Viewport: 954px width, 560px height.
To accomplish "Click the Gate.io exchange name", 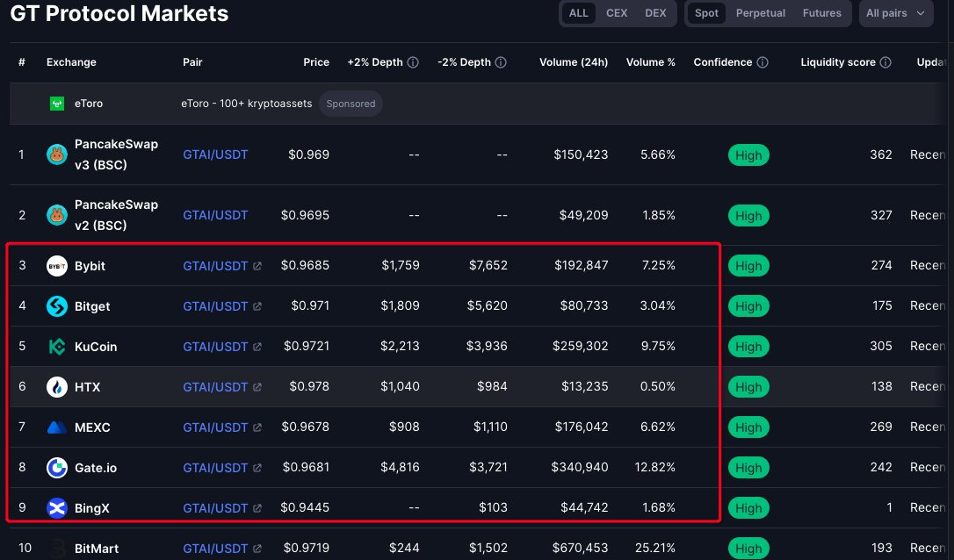I will point(96,468).
